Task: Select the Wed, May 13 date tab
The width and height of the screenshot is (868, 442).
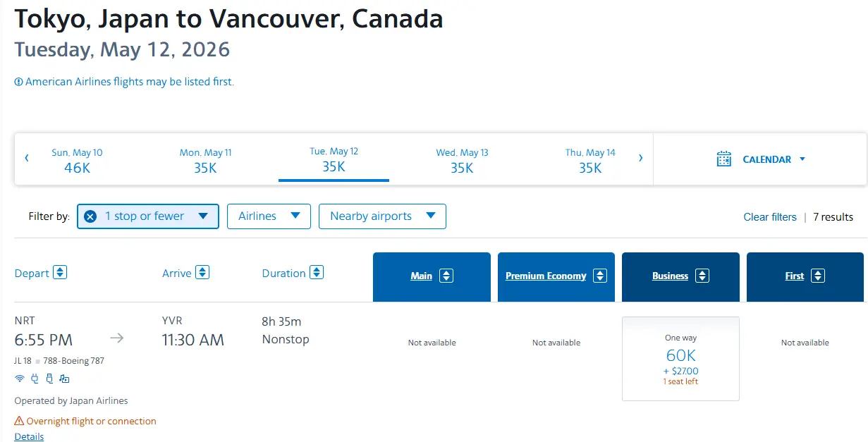Action: click(x=462, y=161)
